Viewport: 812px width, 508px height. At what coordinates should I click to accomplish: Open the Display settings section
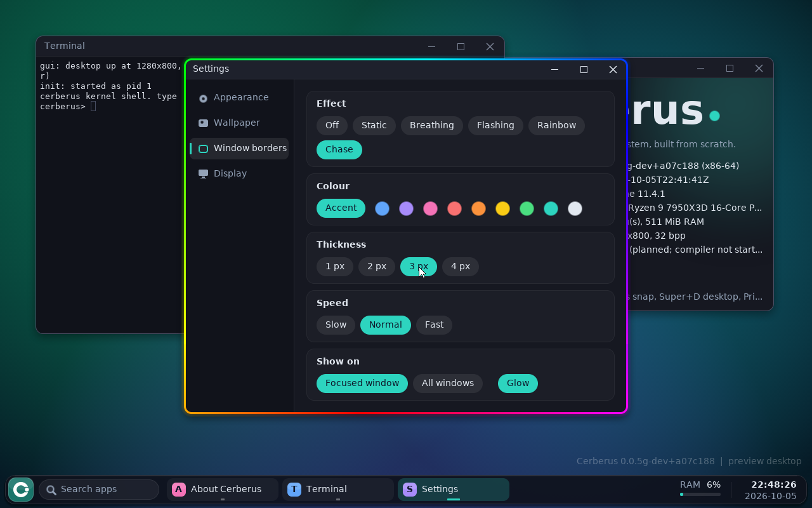(239, 173)
